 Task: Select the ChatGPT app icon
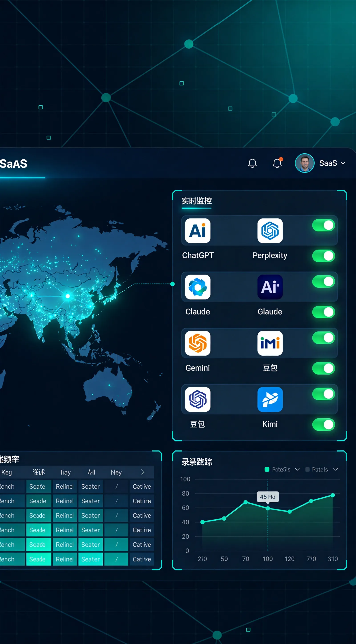click(198, 231)
